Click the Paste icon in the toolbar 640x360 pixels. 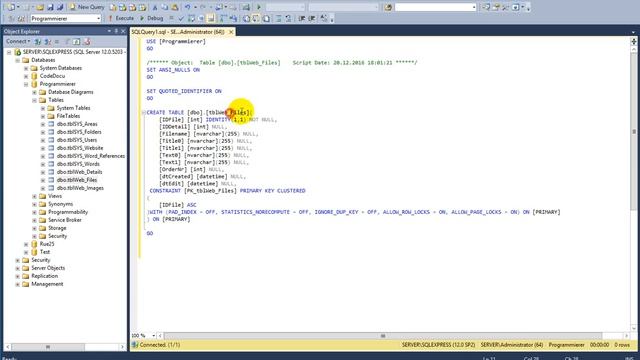point(174,7)
